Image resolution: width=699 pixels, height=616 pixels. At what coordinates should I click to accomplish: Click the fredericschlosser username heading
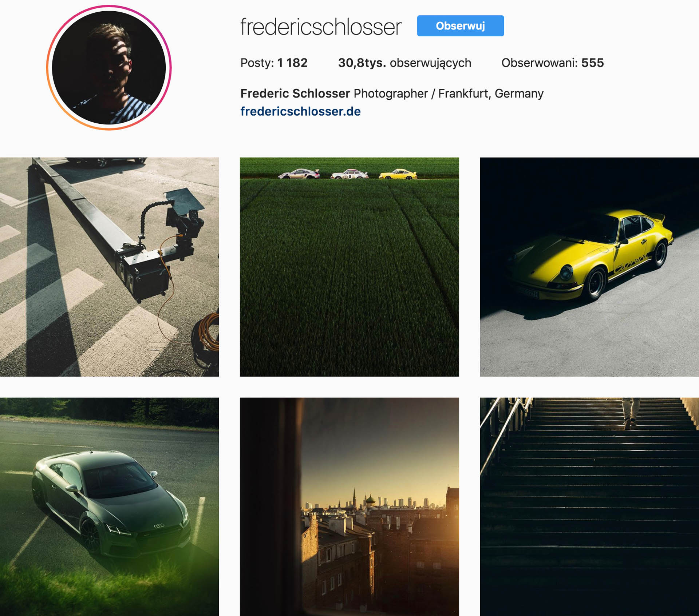[x=321, y=27]
